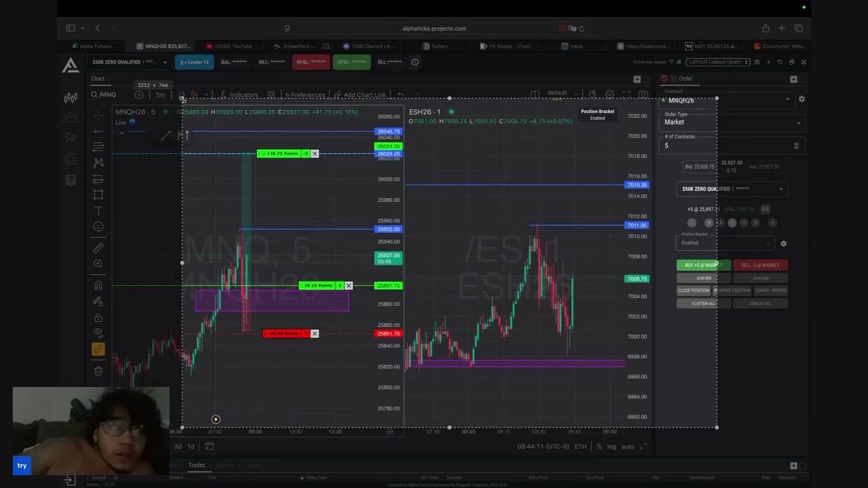Open chart settings gear in toolbar
The height and width of the screenshot is (488, 868).
(610, 95)
